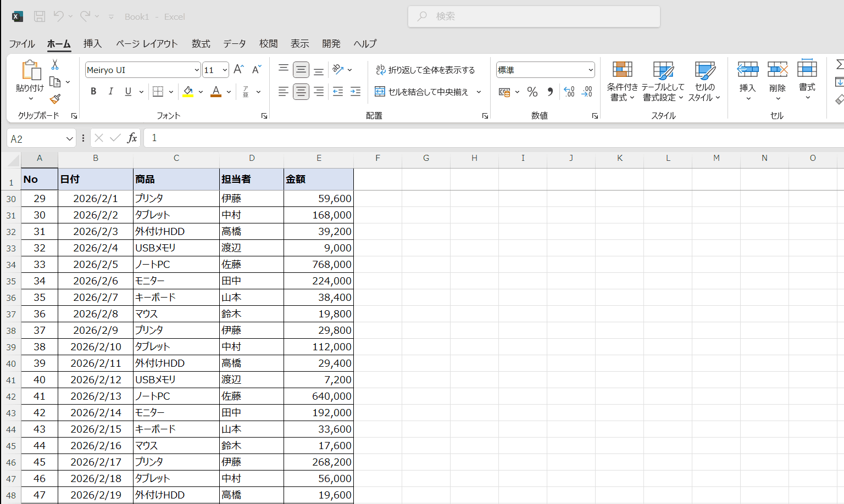Click the 貼り付け paste button
Screen dimensions: 844x504
[x=30, y=80]
